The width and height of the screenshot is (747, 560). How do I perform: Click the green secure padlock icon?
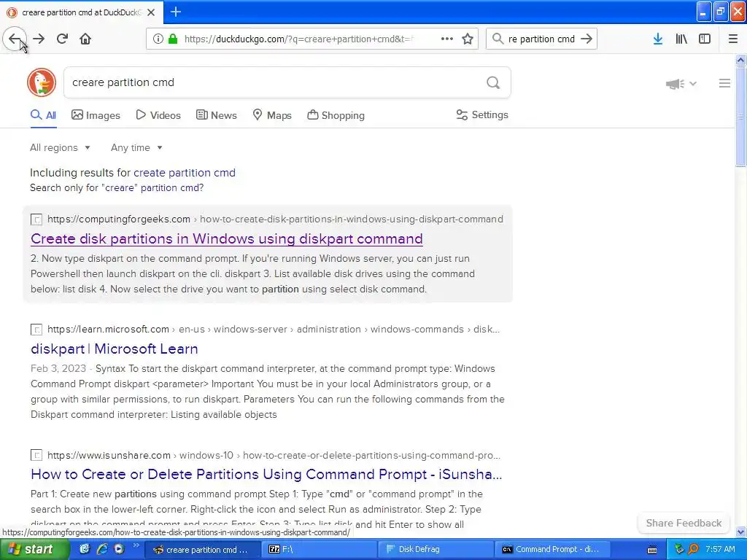click(173, 39)
